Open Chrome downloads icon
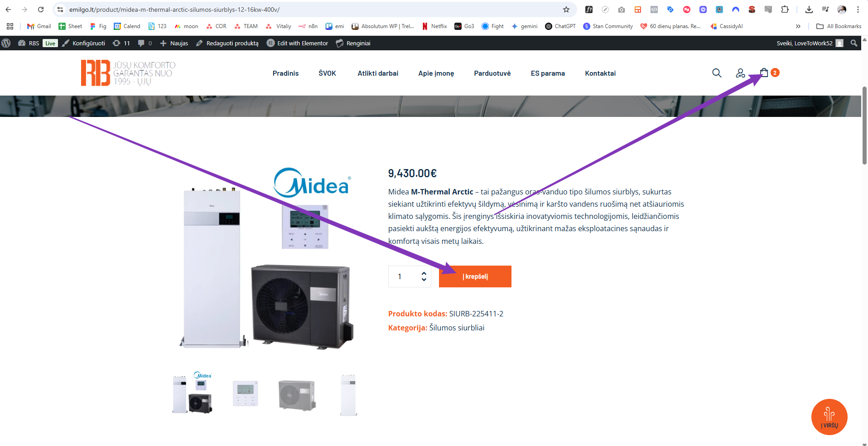The width and height of the screenshot is (868, 446). click(x=809, y=10)
